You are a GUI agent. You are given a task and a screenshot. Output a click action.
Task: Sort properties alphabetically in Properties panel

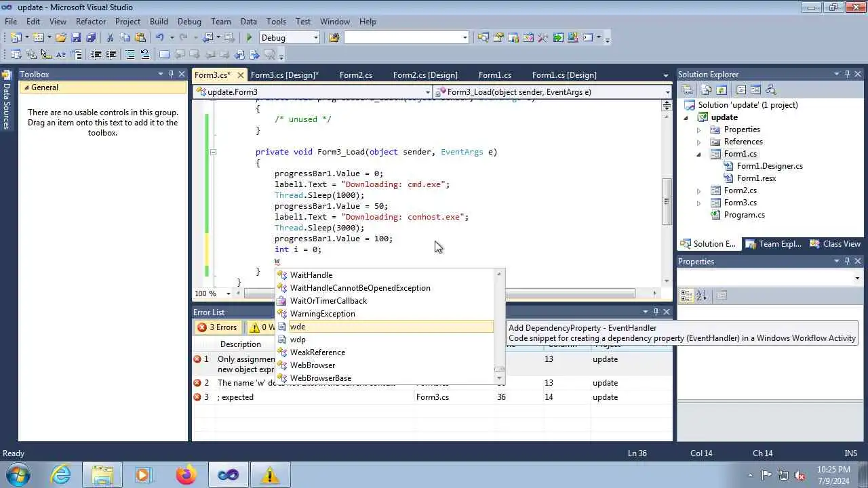coord(702,296)
